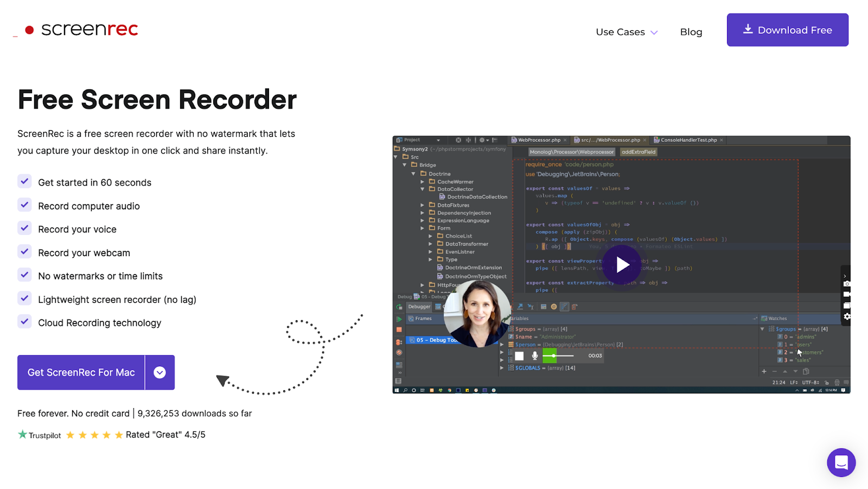Click the checkmark beside Cloud Recording technology
Viewport: 868px width, 489px height.
point(24,321)
